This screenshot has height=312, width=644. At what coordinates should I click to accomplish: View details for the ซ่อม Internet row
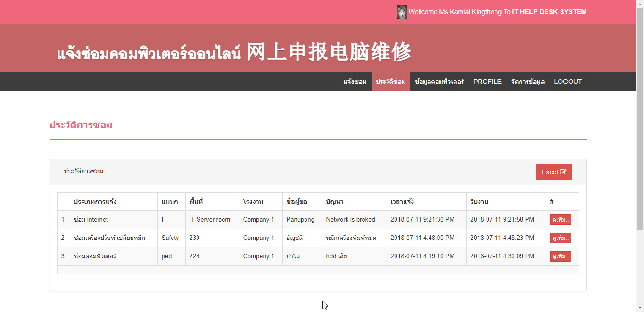tap(561, 220)
